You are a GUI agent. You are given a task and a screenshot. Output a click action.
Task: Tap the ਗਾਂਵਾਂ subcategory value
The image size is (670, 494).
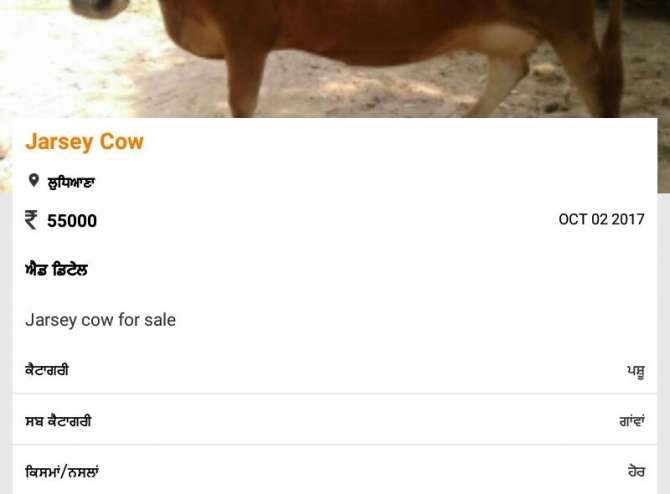tap(632, 421)
